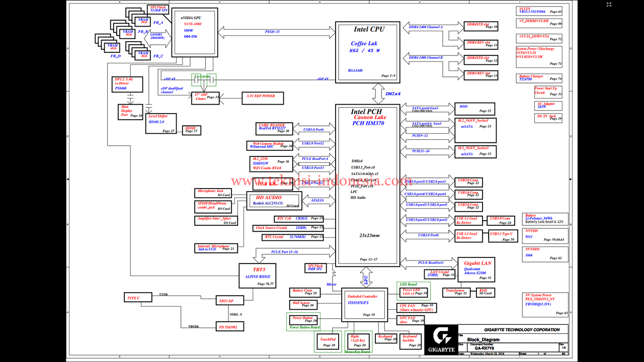Click the 'BGA1440' text in CPU block

point(355,70)
